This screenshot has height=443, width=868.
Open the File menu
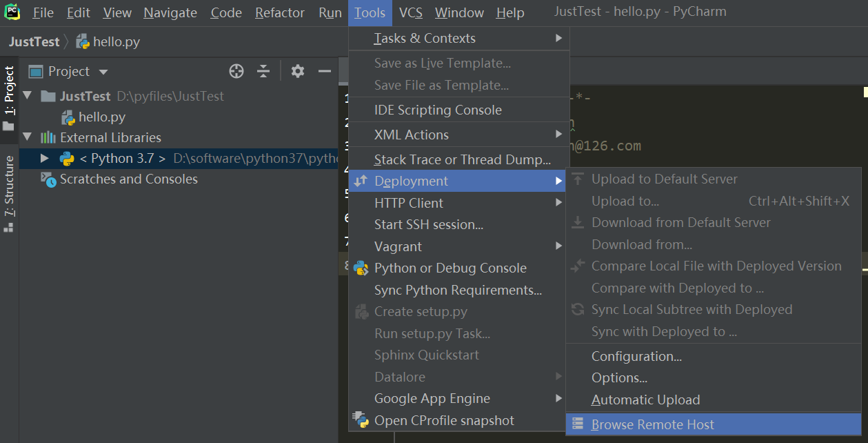pos(43,12)
